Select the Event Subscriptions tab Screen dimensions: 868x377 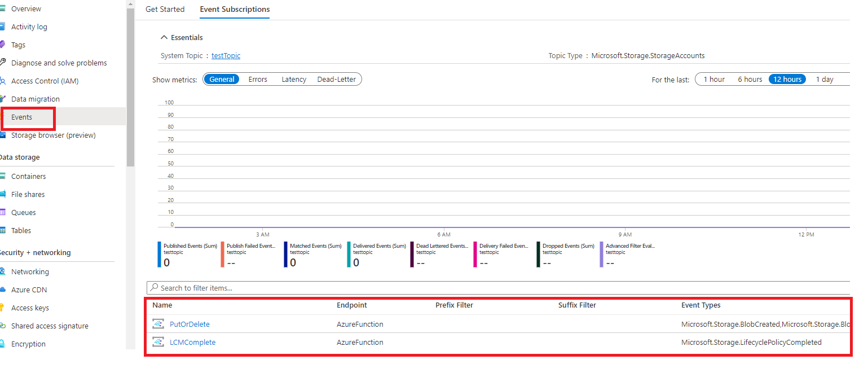click(x=235, y=9)
